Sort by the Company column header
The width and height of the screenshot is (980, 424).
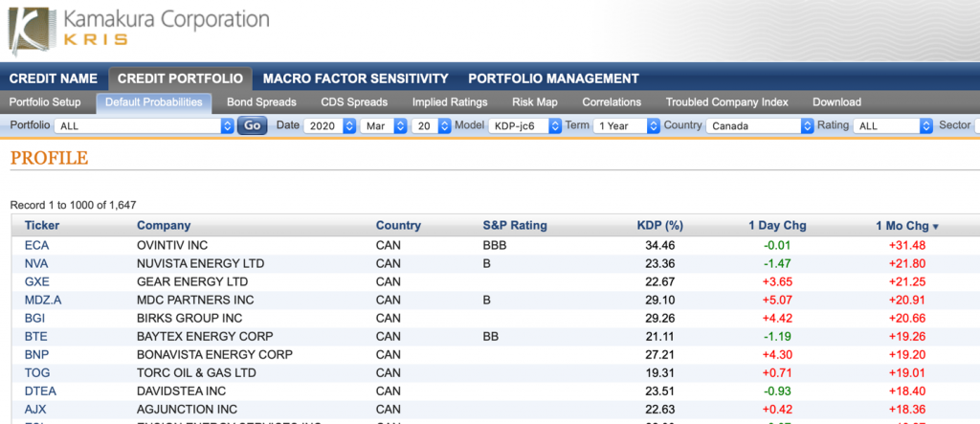[x=164, y=225]
